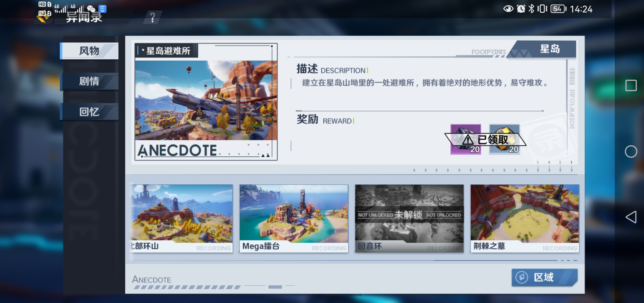Tap the eye comfort status icon
The width and height of the screenshot is (644, 303).
pyautogui.click(x=508, y=9)
